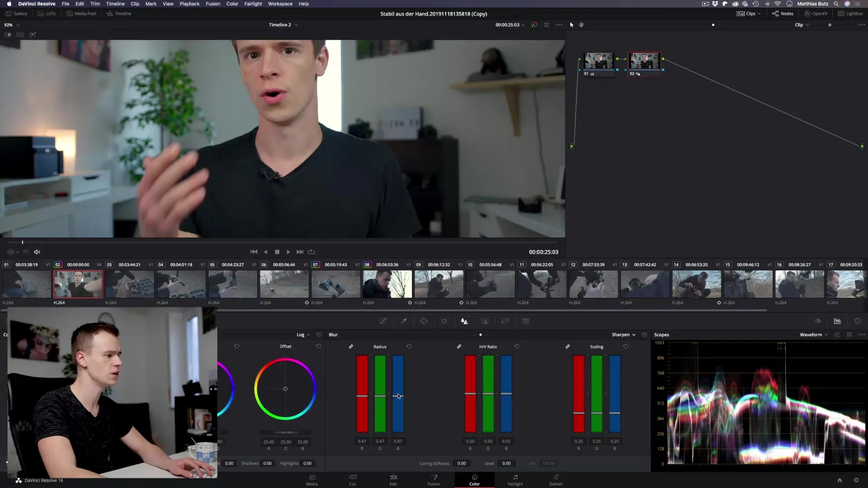Click the highlight magic wand icon
This screenshot has width=868, height=488.
[x=33, y=35]
